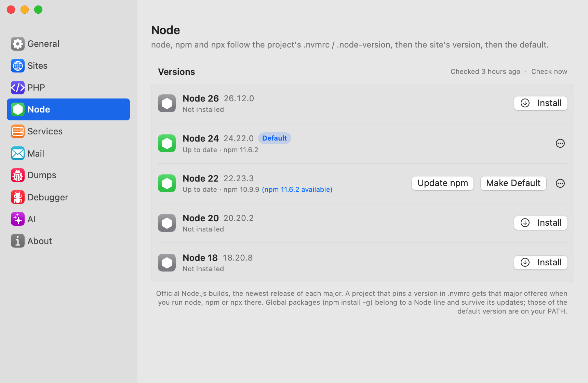Open the Debugger section label
The image size is (588, 383).
click(x=48, y=197)
